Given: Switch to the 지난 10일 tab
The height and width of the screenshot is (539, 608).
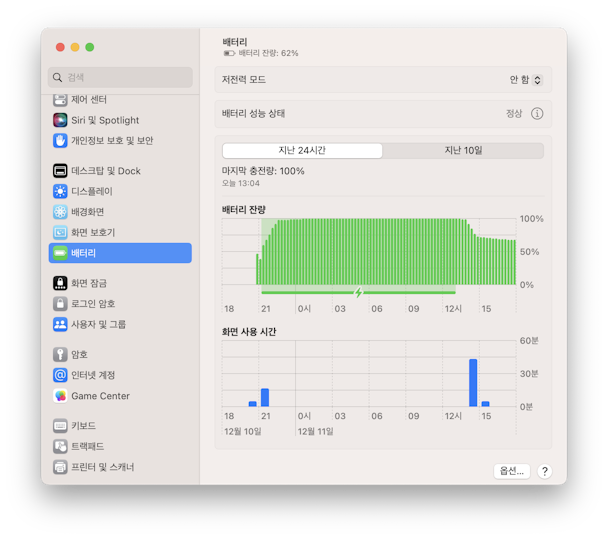Looking at the screenshot, I should click(463, 150).
